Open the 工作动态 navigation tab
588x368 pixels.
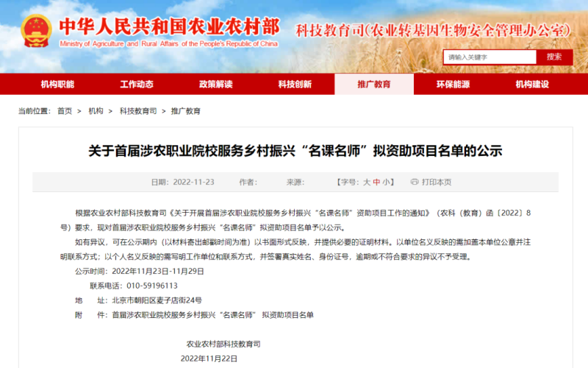pos(137,84)
